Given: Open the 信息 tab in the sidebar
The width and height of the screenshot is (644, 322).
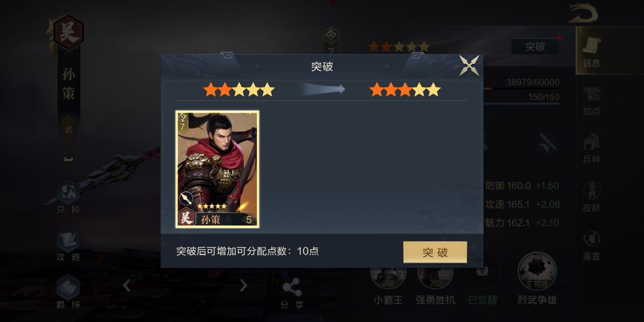Looking at the screenshot, I should click(x=592, y=51).
